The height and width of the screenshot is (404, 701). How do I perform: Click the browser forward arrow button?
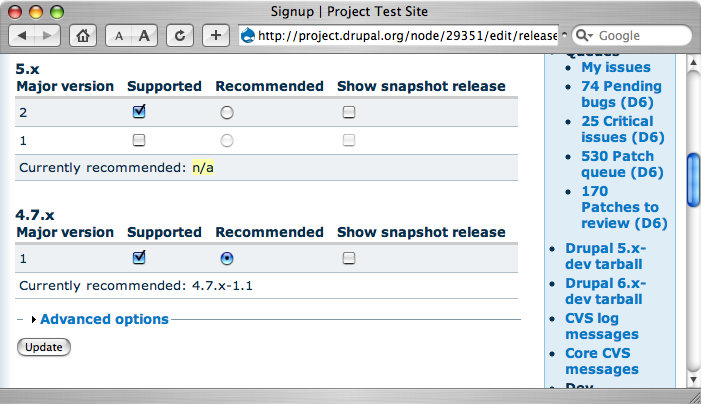[47, 35]
